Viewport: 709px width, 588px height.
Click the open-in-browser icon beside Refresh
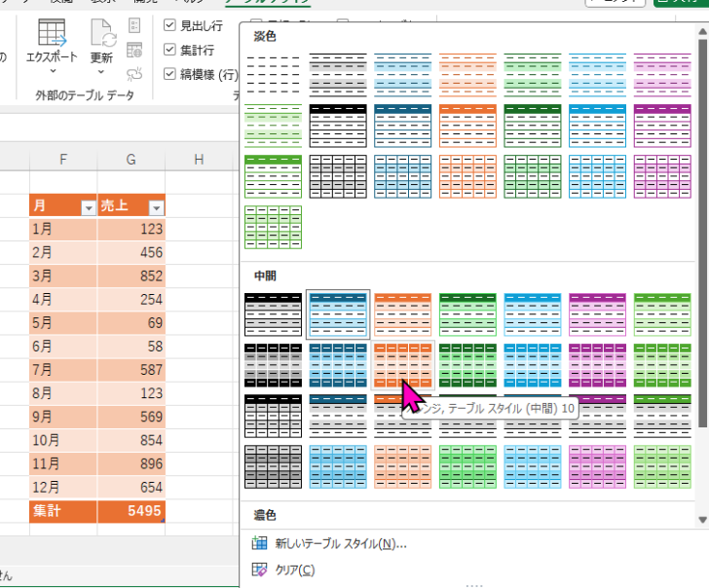135,51
